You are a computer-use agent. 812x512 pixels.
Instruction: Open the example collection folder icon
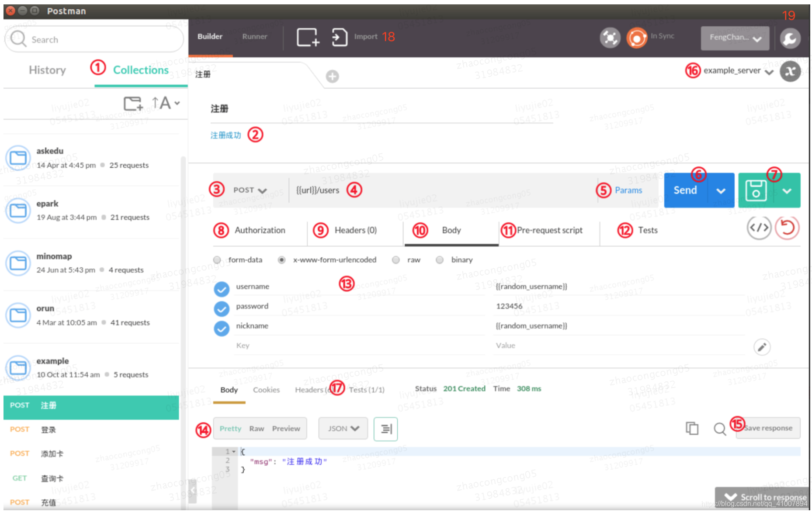[x=18, y=367]
